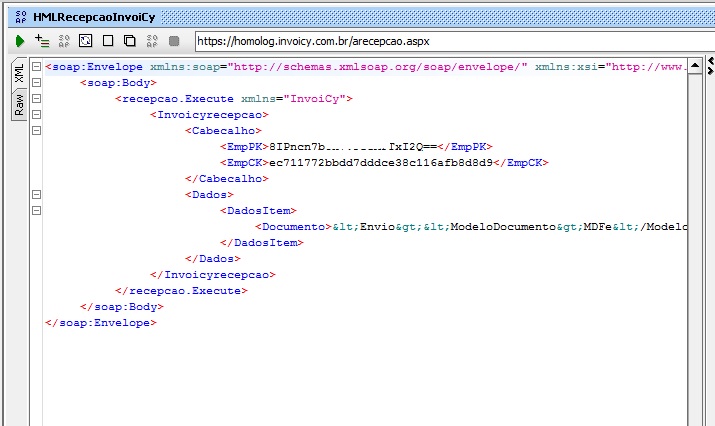
Task: Switch to the Raw view tab
Action: [x=18, y=105]
